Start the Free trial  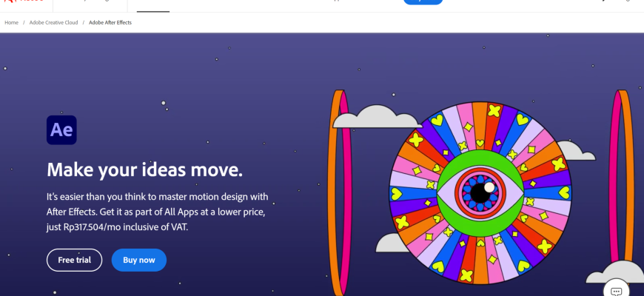click(x=74, y=260)
